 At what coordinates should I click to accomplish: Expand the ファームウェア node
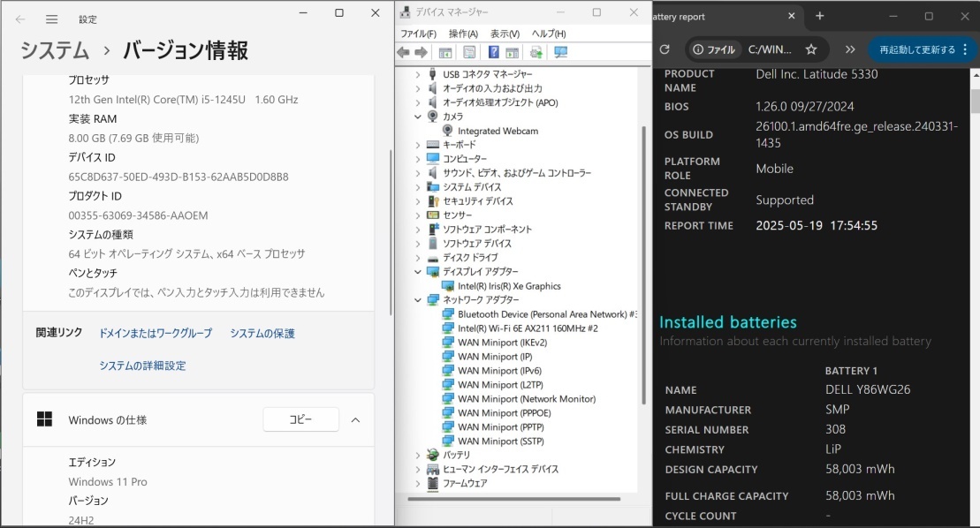tap(417, 484)
